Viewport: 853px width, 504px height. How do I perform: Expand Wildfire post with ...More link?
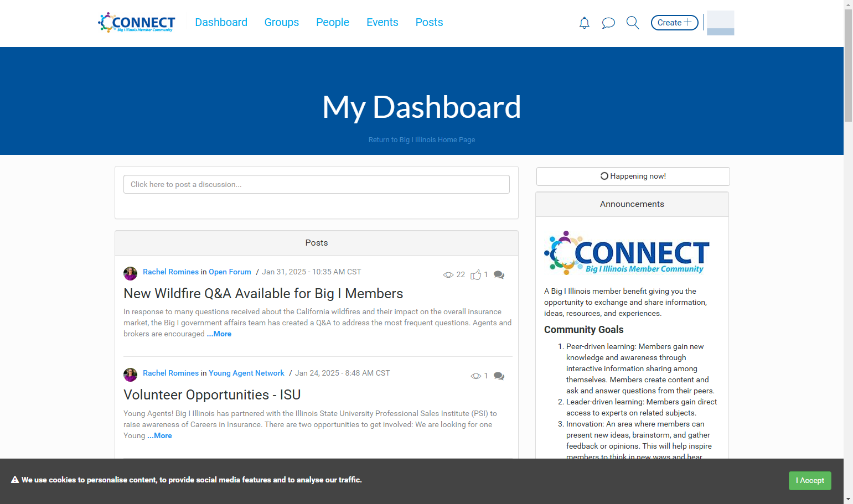pyautogui.click(x=219, y=334)
